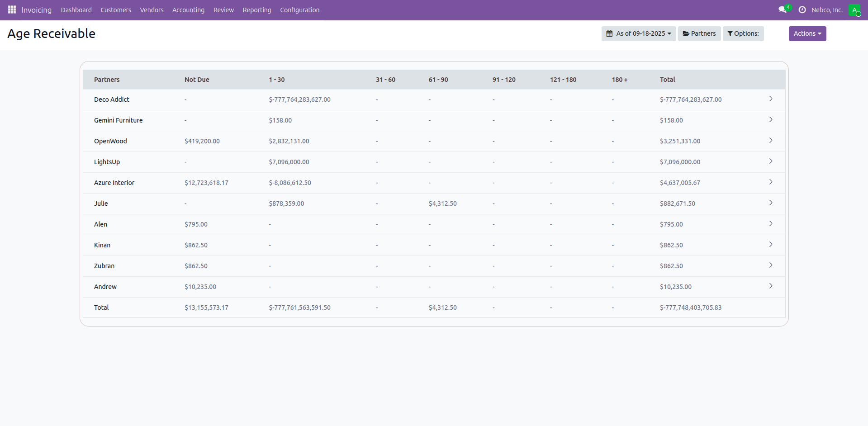Viewport: 868px width, 426px height.
Task: Click the chevron arrow for Andrew row
Action: coord(771,286)
